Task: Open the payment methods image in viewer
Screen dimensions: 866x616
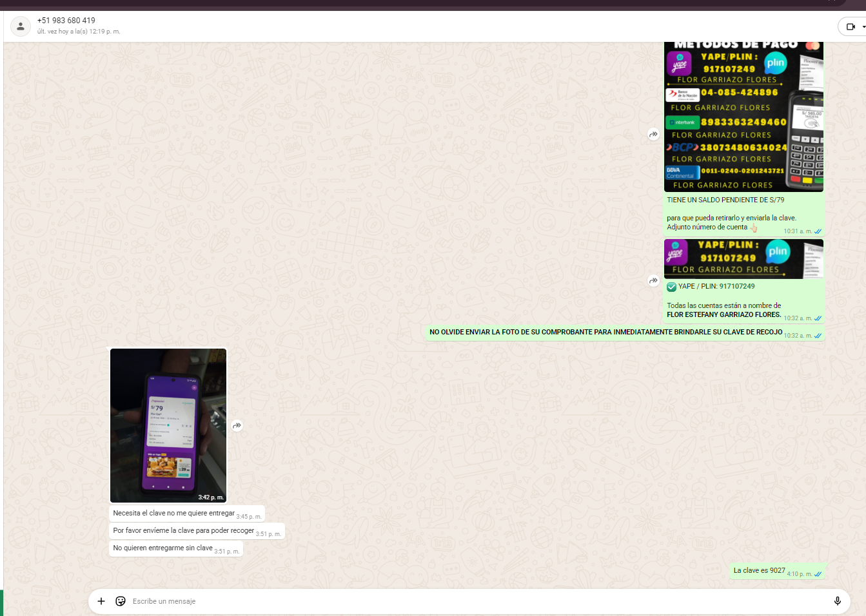Action: point(743,117)
